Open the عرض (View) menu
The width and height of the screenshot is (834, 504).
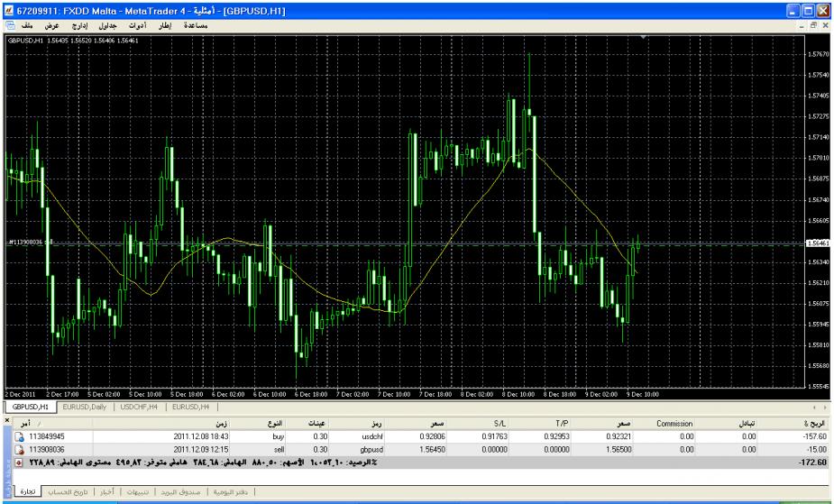pyautogui.click(x=51, y=25)
